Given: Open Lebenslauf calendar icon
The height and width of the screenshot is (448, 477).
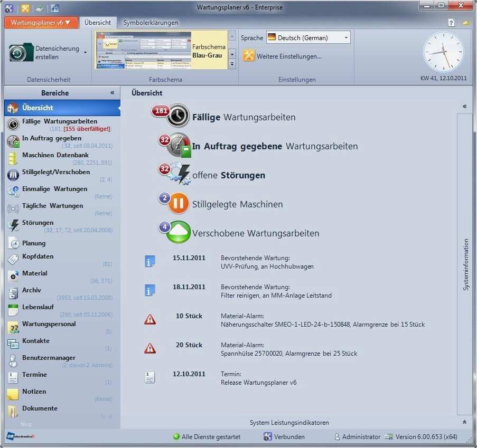Looking at the screenshot, I should (13, 310).
